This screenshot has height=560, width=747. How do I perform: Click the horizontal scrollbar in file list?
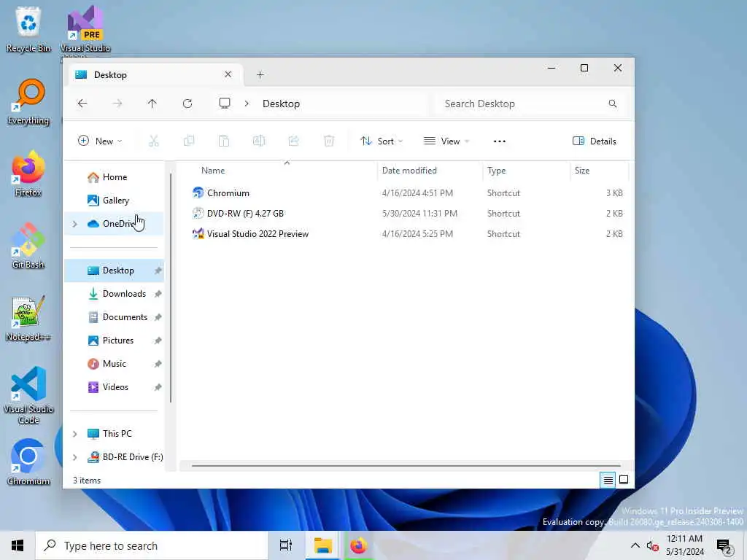click(406, 466)
